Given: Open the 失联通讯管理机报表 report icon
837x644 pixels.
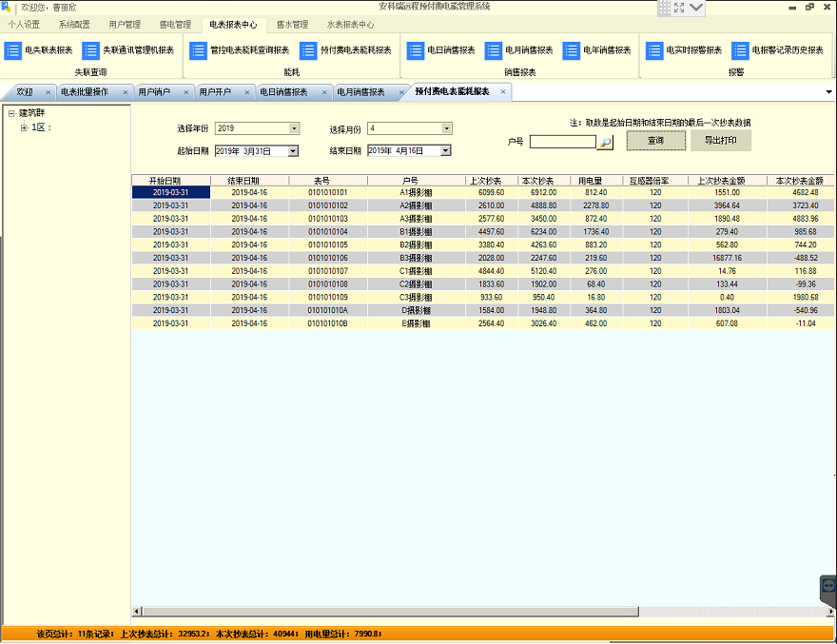Looking at the screenshot, I should click(90, 50).
